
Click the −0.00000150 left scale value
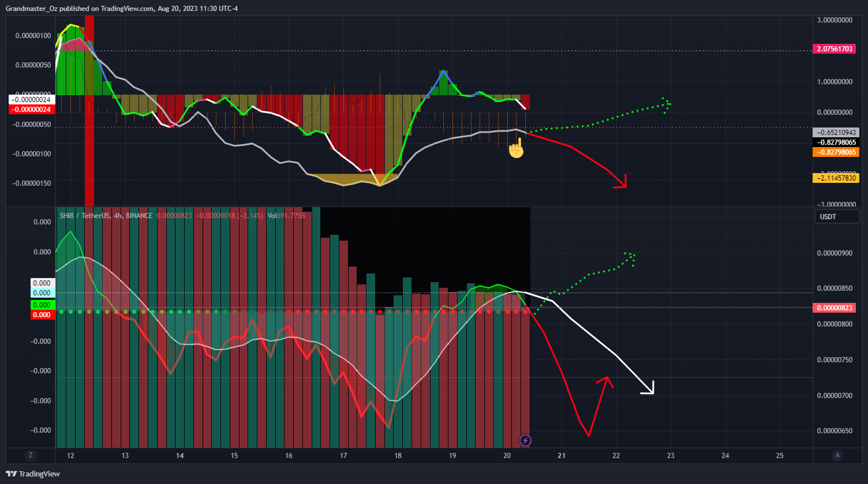click(x=32, y=183)
